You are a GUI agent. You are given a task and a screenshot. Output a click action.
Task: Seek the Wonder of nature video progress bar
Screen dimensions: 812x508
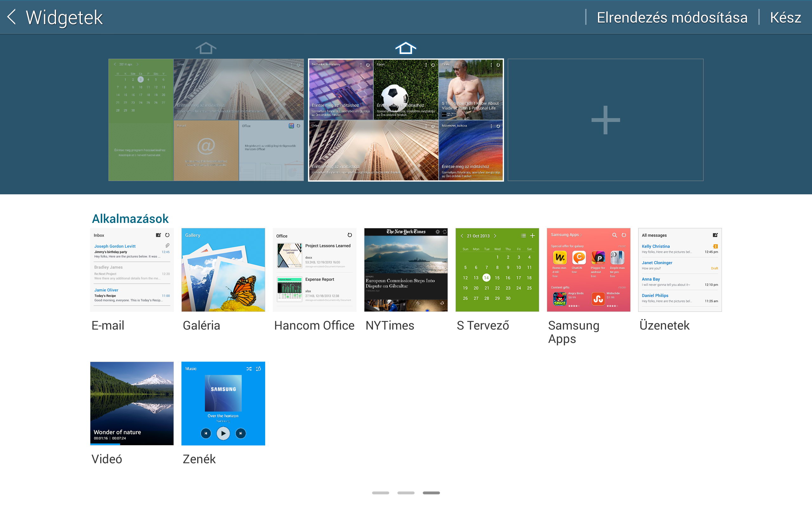[132, 444]
